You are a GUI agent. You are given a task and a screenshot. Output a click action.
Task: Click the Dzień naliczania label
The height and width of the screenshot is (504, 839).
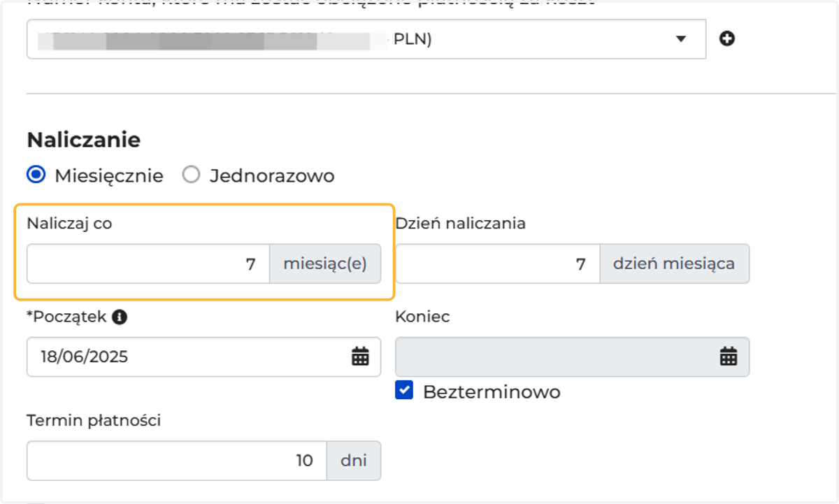[460, 224]
